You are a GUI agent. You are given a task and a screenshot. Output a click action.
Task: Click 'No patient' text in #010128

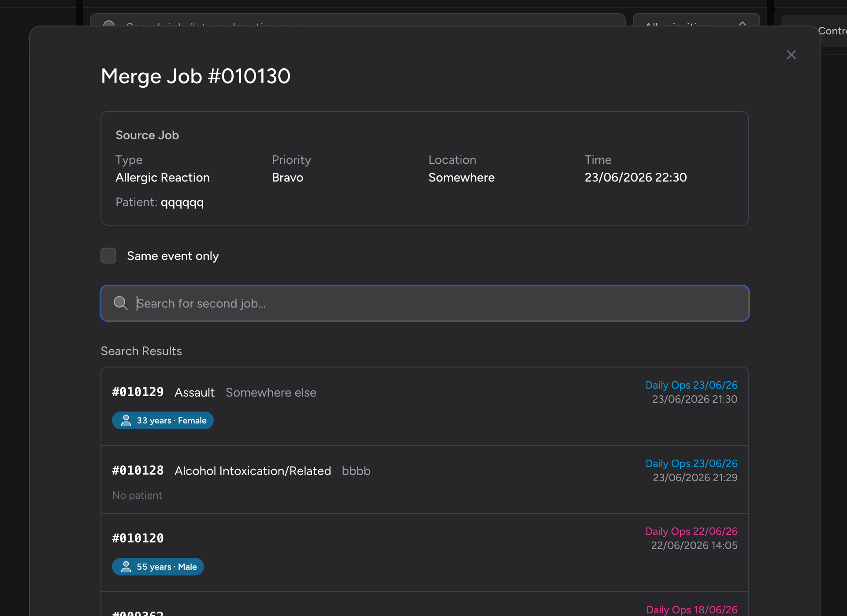(137, 495)
